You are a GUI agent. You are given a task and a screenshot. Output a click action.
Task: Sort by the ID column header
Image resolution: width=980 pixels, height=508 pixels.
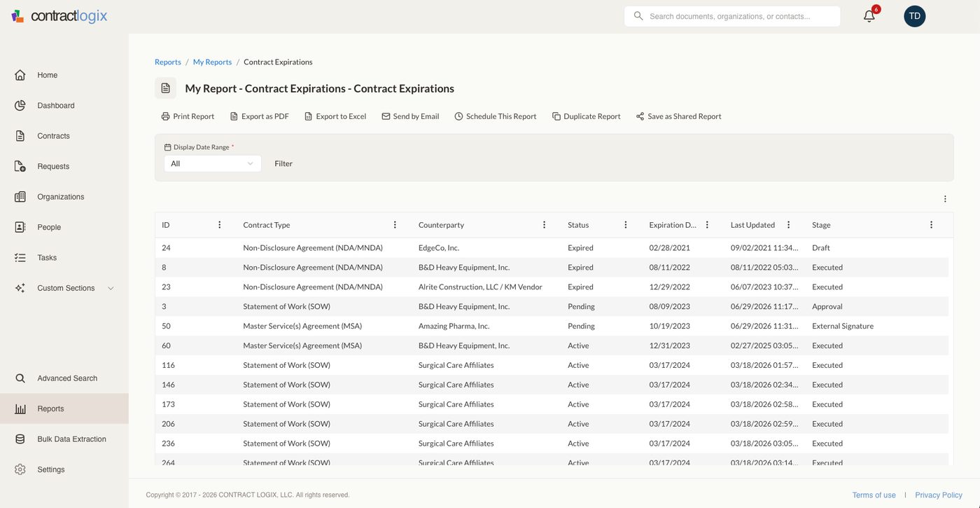click(x=166, y=225)
